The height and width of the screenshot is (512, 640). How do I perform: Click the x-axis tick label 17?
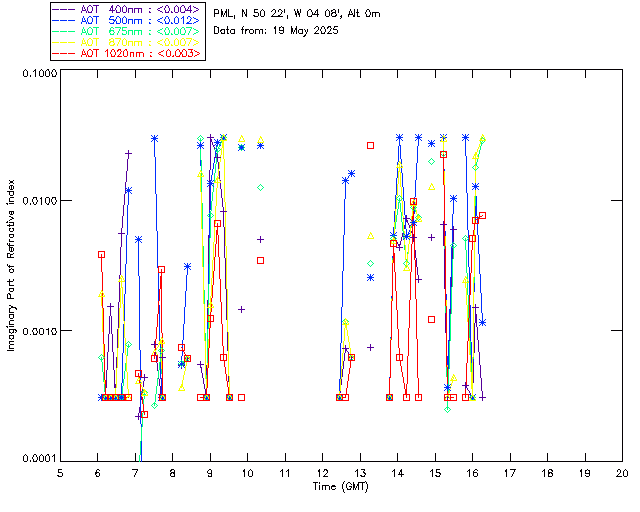click(510, 473)
